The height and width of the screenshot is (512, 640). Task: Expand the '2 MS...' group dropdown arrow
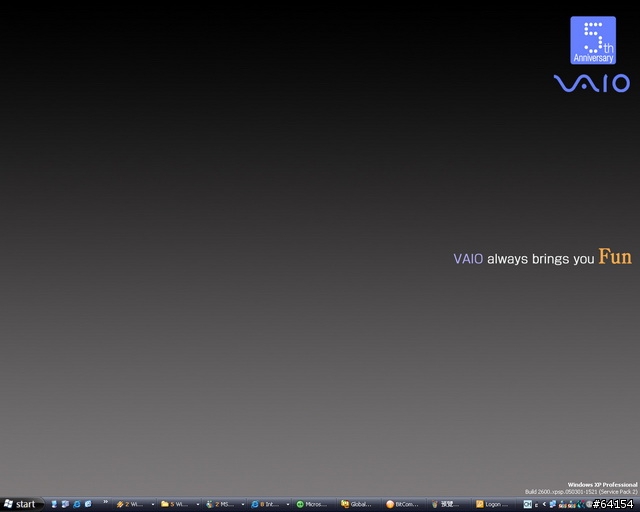[x=243, y=505]
